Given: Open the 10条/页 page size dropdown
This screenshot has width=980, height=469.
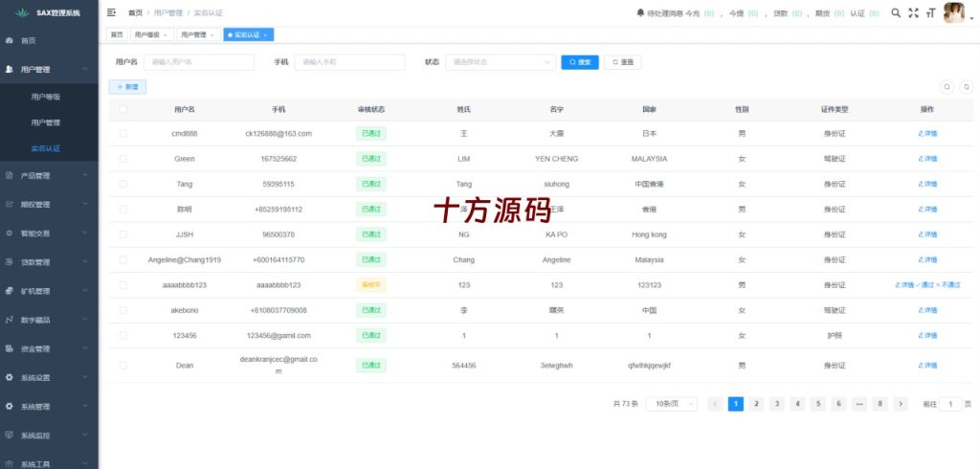Looking at the screenshot, I should pos(671,404).
